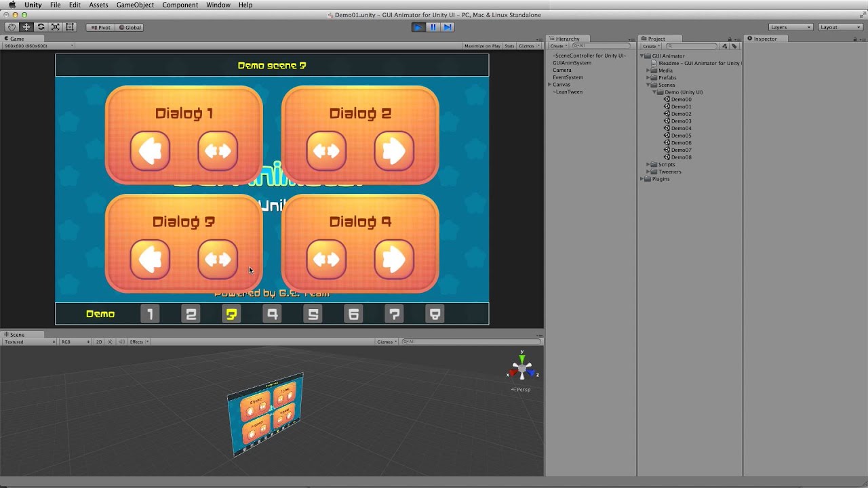868x488 pixels.
Task: Select the Demo03 scene asset
Action: [679, 121]
